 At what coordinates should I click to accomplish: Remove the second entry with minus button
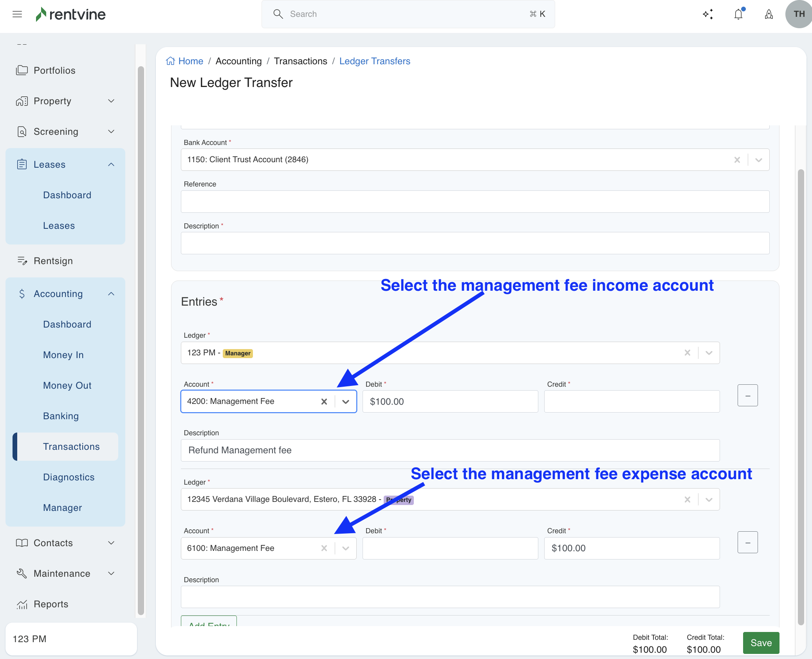747,543
